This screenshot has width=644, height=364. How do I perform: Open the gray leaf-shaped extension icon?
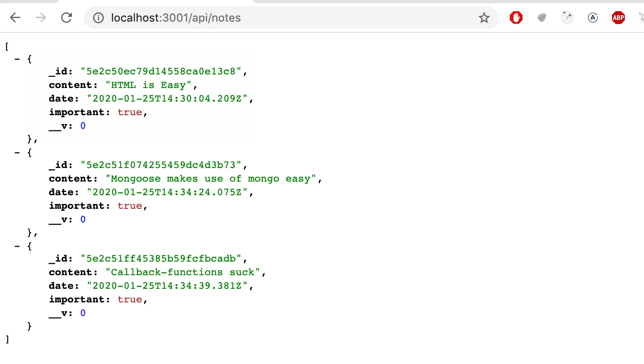542,18
